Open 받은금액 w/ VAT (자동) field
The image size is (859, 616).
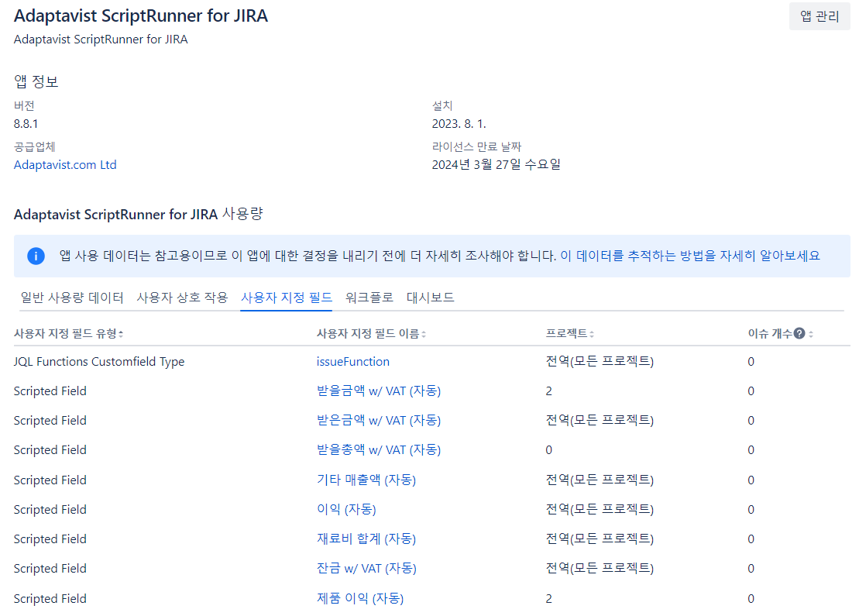pos(379,420)
